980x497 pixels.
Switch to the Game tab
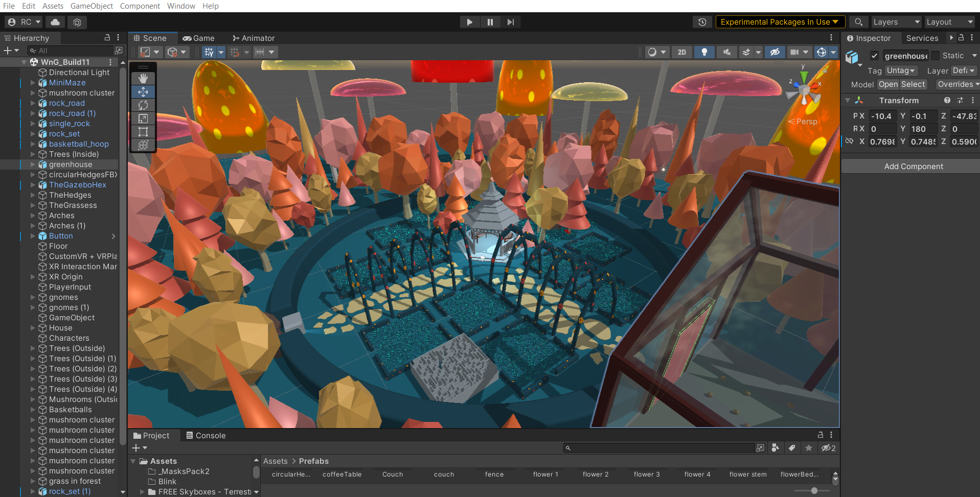point(199,38)
